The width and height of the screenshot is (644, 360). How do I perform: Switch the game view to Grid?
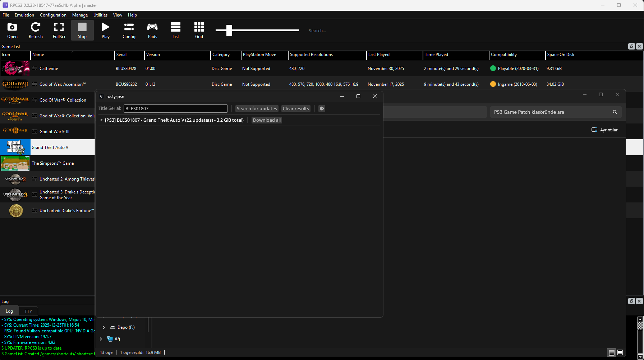click(x=199, y=31)
